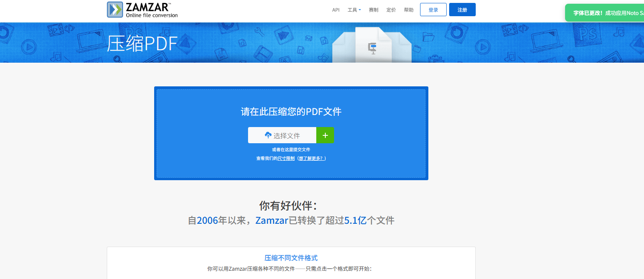Viewport: 644px width, 279px height.
Task: Open the API page
Action: (336, 10)
